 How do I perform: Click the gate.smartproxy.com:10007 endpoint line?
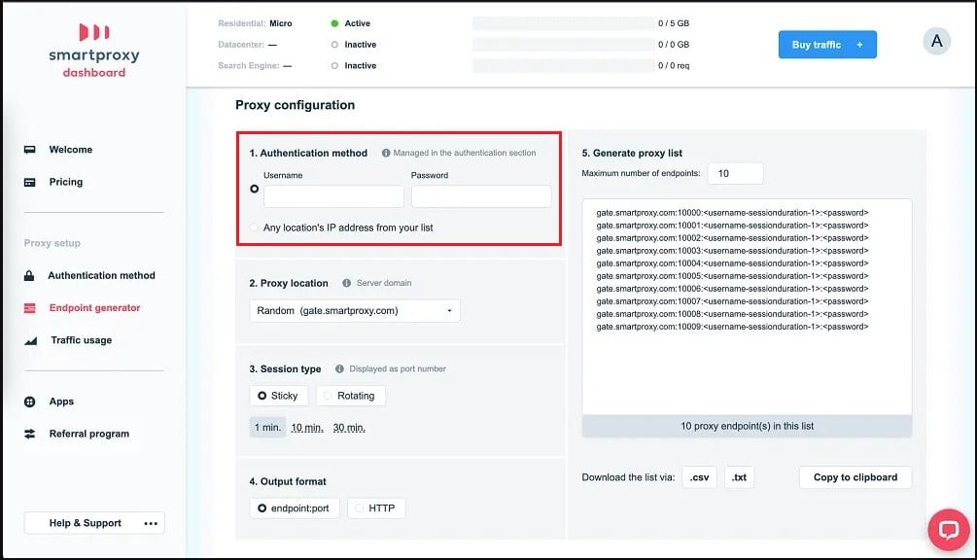pos(732,301)
